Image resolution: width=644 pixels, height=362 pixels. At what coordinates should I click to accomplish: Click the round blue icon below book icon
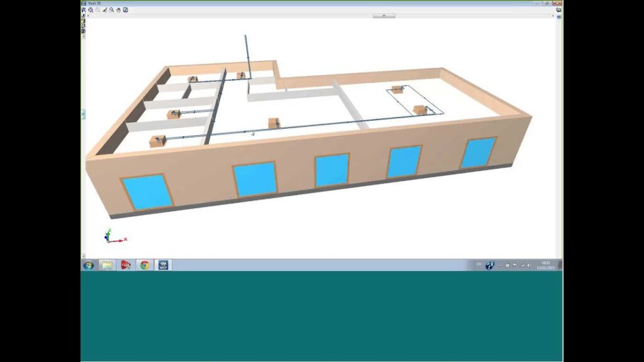click(559, 17)
